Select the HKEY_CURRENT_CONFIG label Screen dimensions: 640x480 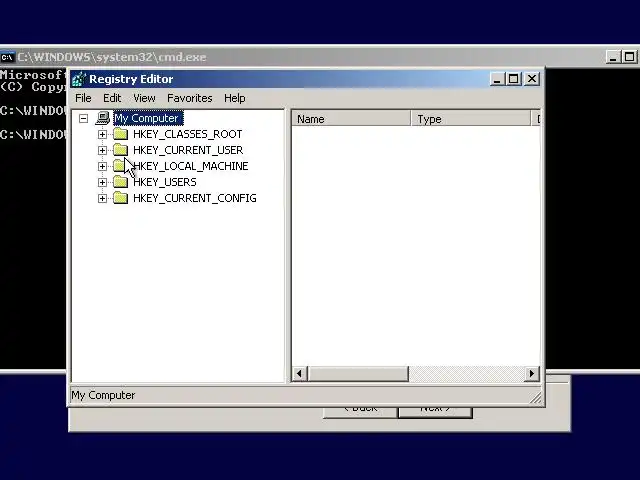point(195,198)
